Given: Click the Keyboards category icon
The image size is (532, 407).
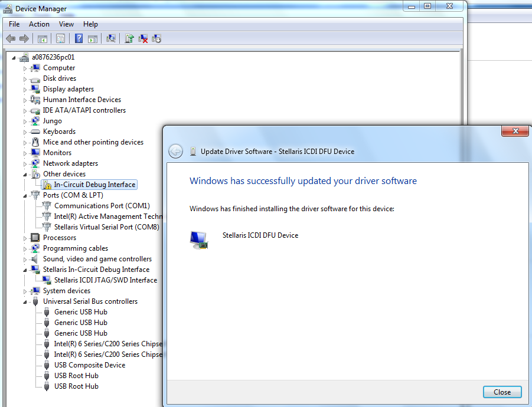Looking at the screenshot, I should pyautogui.click(x=35, y=132).
